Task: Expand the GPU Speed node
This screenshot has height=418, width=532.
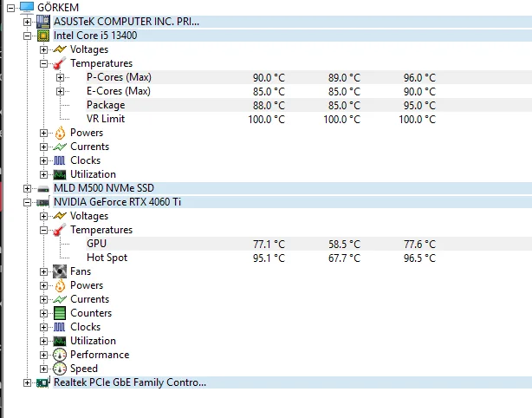Action: pyautogui.click(x=43, y=369)
